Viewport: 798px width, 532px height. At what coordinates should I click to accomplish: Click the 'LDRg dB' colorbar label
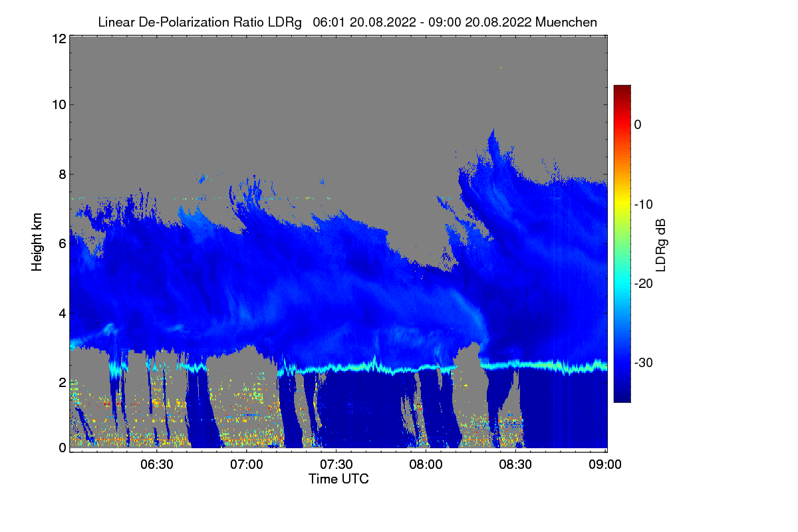click(660, 244)
